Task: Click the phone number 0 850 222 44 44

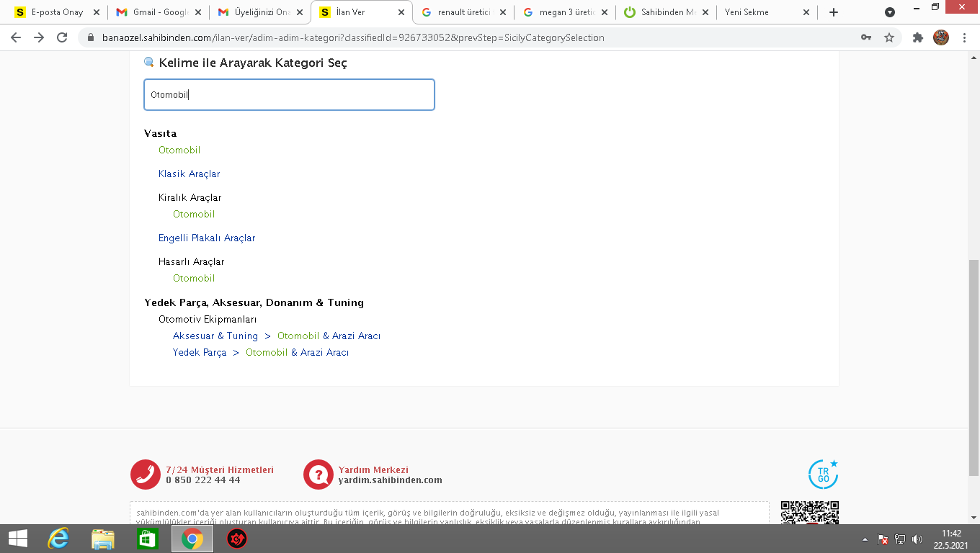Action: pyautogui.click(x=203, y=480)
